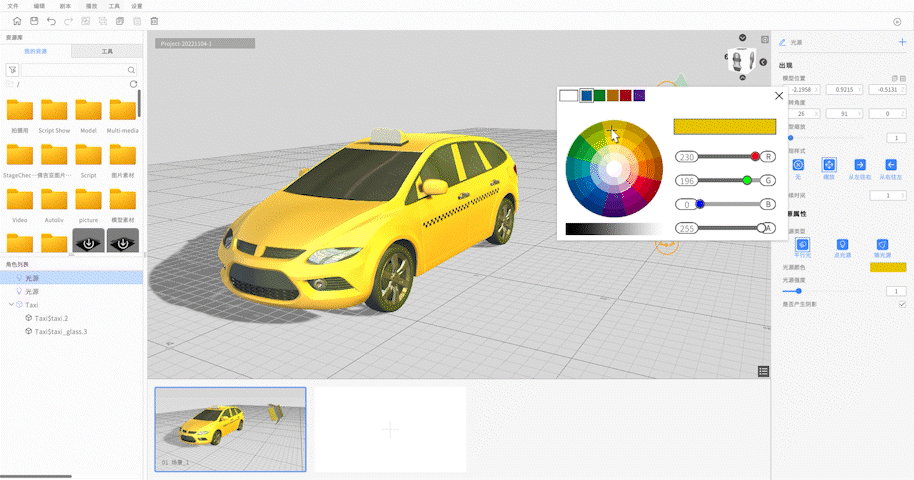Add a new scene in the empty slot
Image resolution: width=914 pixels, height=480 pixels.
point(390,429)
